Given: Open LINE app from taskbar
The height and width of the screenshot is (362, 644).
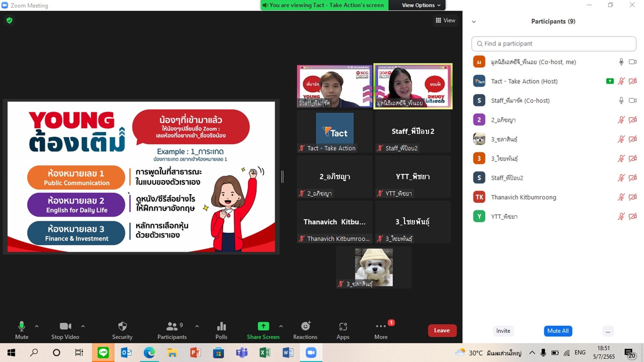Looking at the screenshot, I should point(103,353).
